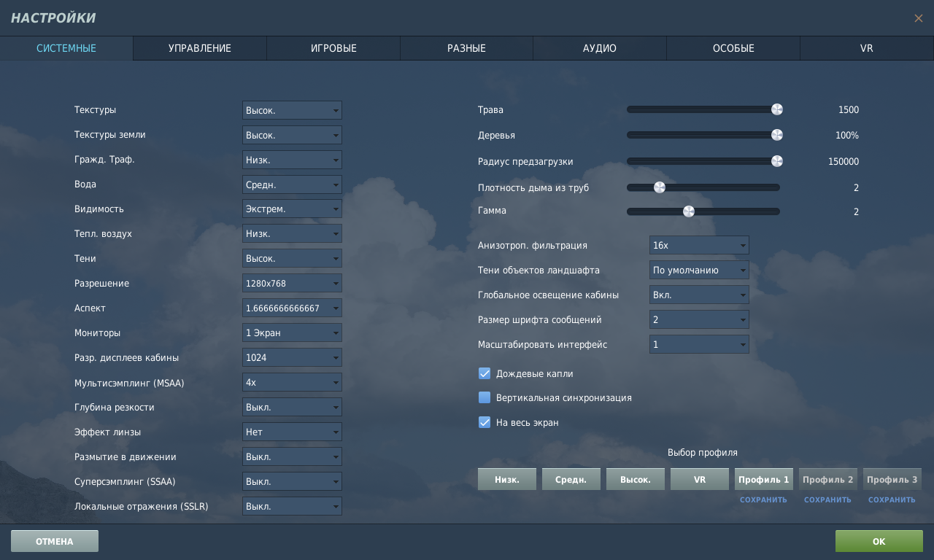Select Профиль 3 button

point(892,479)
